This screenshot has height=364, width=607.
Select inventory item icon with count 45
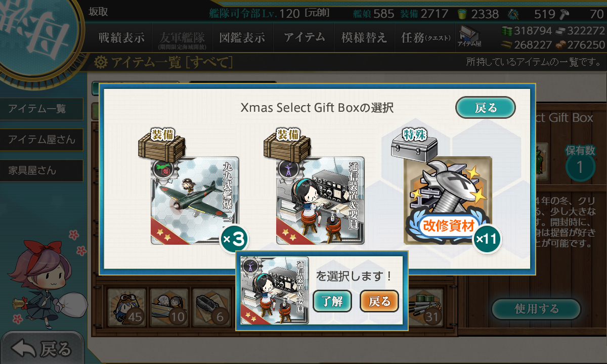click(126, 307)
